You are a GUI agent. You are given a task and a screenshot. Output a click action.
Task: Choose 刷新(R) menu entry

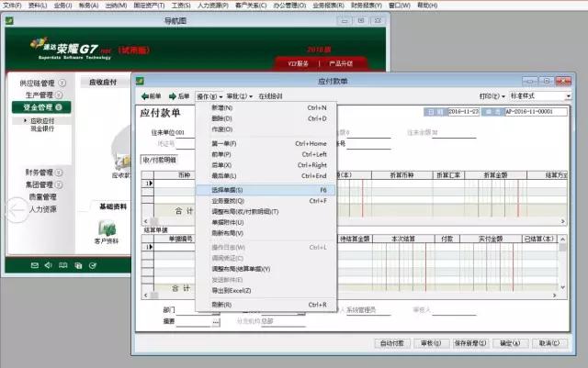[x=266, y=305]
